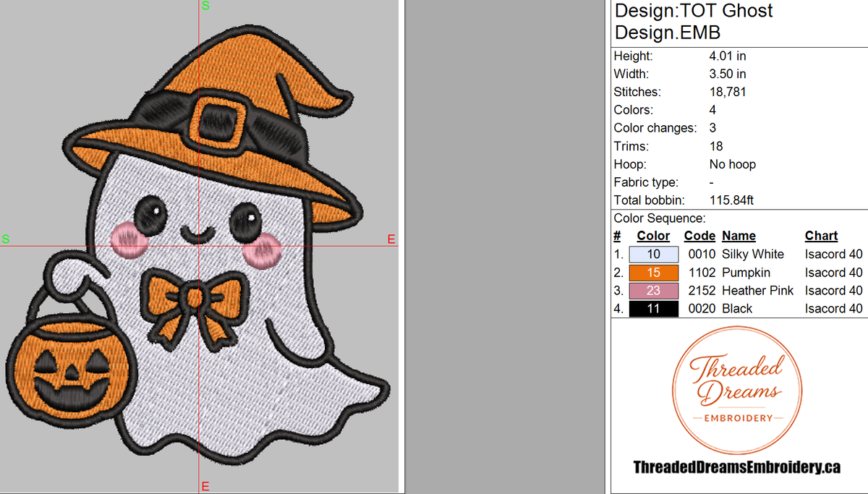This screenshot has width=868, height=494.
Task: Click the red 'S' start marker at top
Action: (205, 6)
